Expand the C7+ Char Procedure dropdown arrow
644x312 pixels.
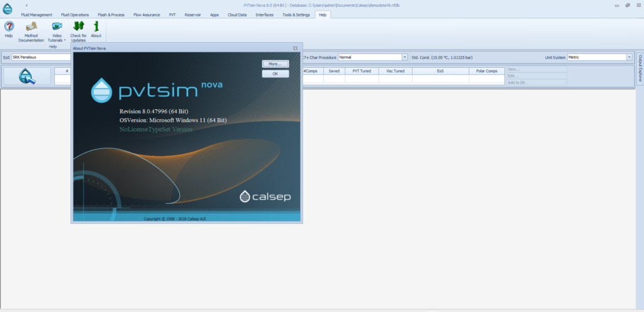(x=404, y=57)
